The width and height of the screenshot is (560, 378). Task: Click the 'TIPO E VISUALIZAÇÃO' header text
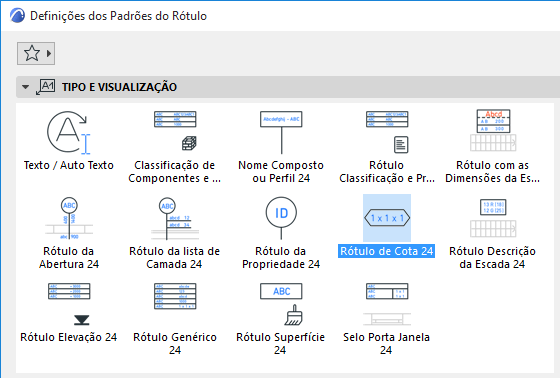(x=119, y=87)
